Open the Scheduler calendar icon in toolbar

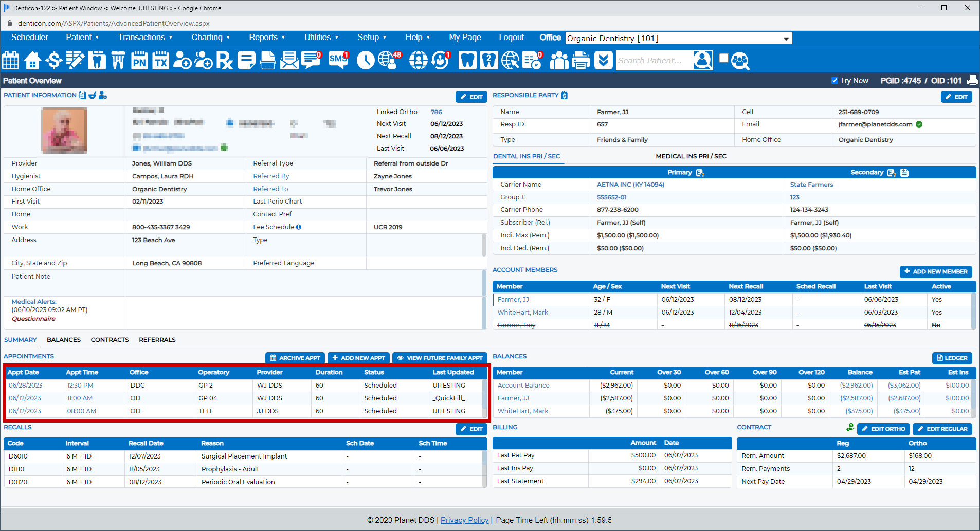11,61
